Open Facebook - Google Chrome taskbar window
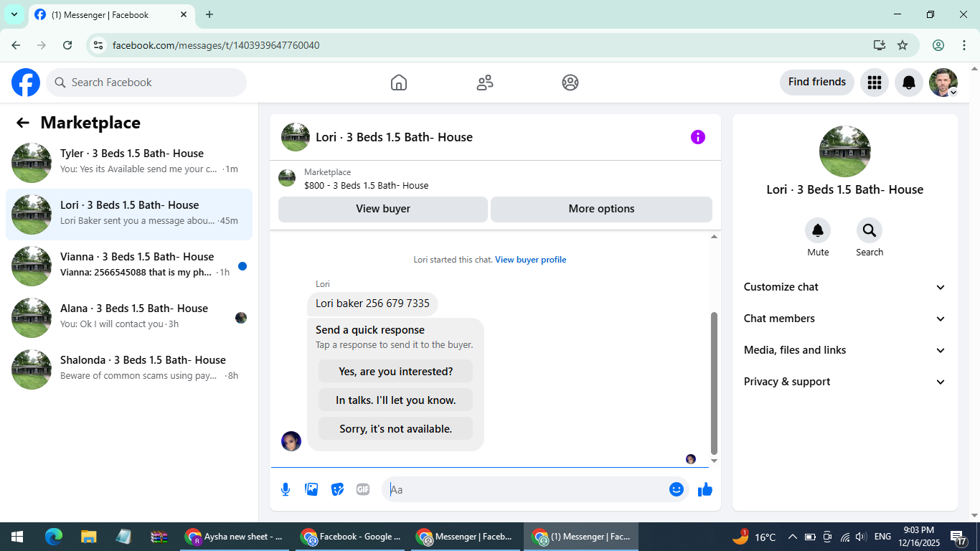980x551 pixels. click(351, 537)
